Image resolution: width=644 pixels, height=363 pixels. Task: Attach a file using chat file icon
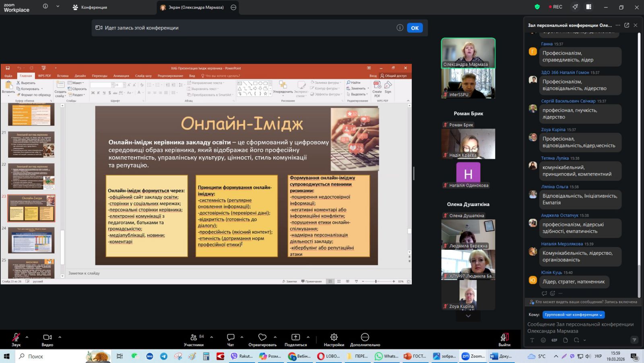566,340
